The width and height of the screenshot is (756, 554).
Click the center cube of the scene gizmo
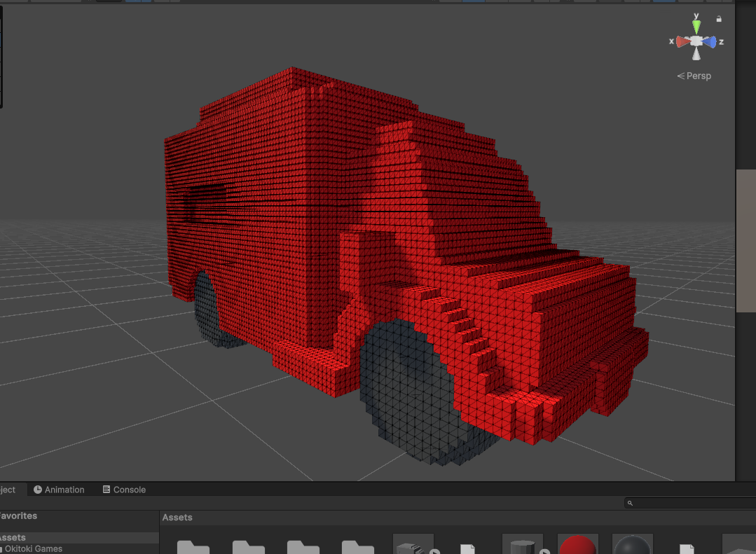[696, 42]
